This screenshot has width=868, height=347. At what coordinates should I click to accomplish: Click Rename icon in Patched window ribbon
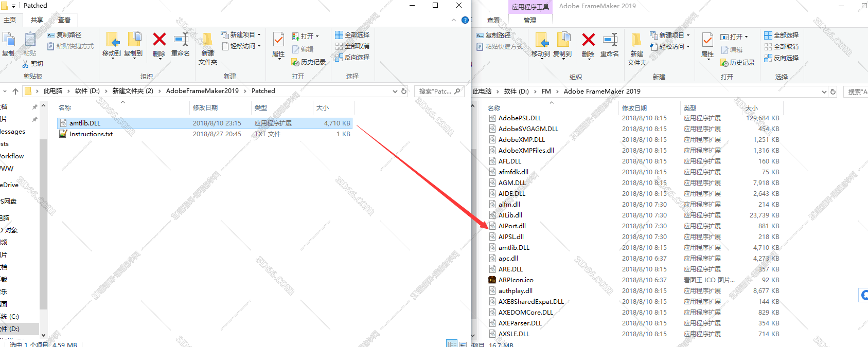tap(181, 40)
